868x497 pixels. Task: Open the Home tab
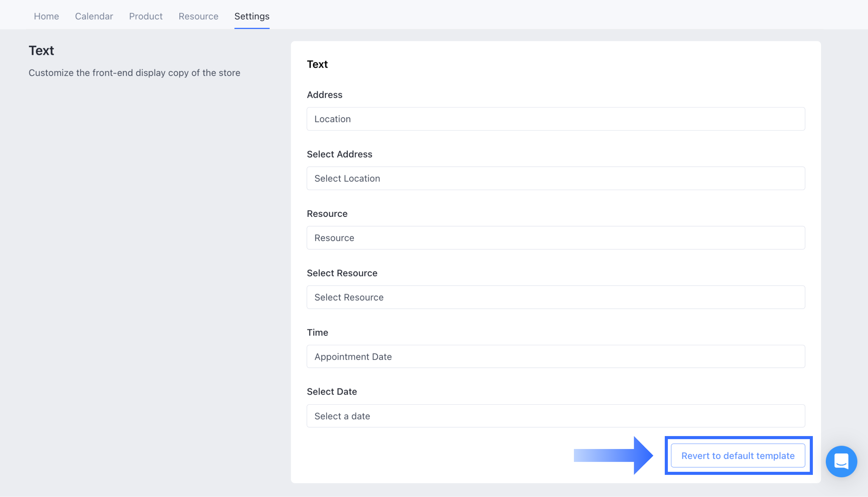click(x=46, y=16)
